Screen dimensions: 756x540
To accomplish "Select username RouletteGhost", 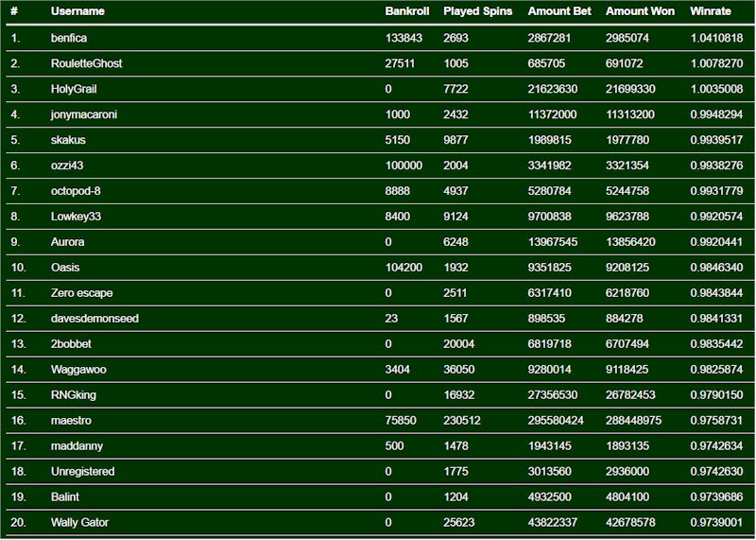I will coord(86,63).
